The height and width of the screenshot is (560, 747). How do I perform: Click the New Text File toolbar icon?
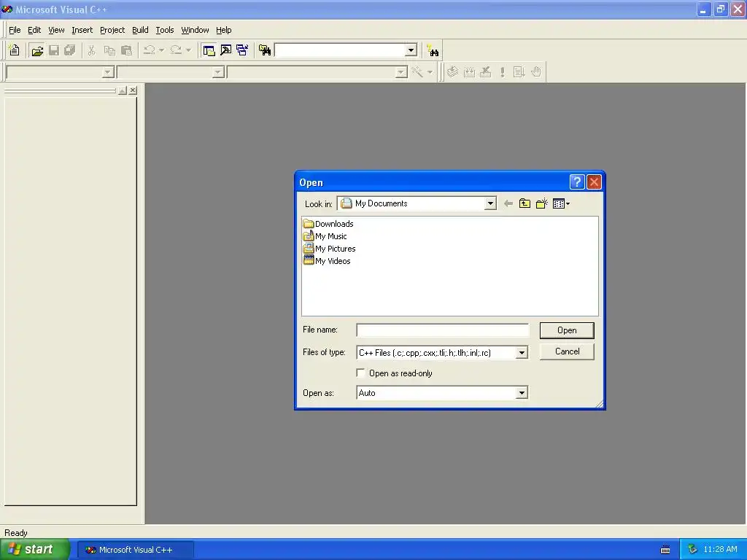pos(15,50)
